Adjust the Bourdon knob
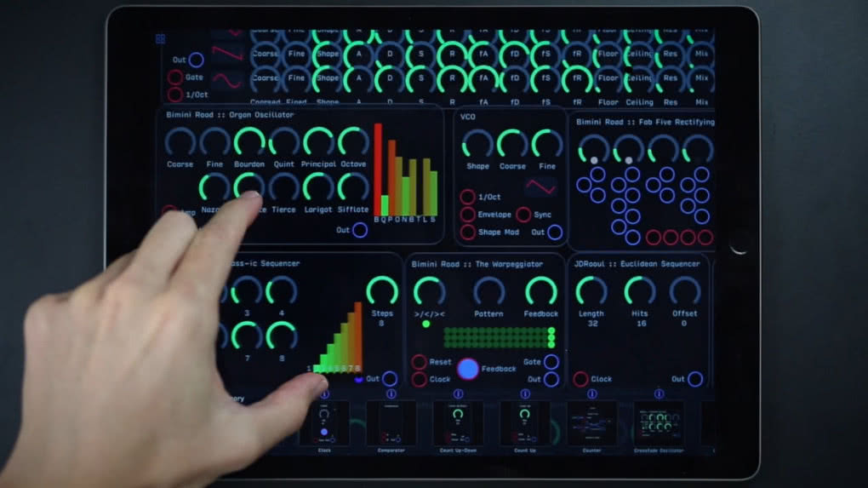Viewport: 868px width, 488px height. point(249,143)
